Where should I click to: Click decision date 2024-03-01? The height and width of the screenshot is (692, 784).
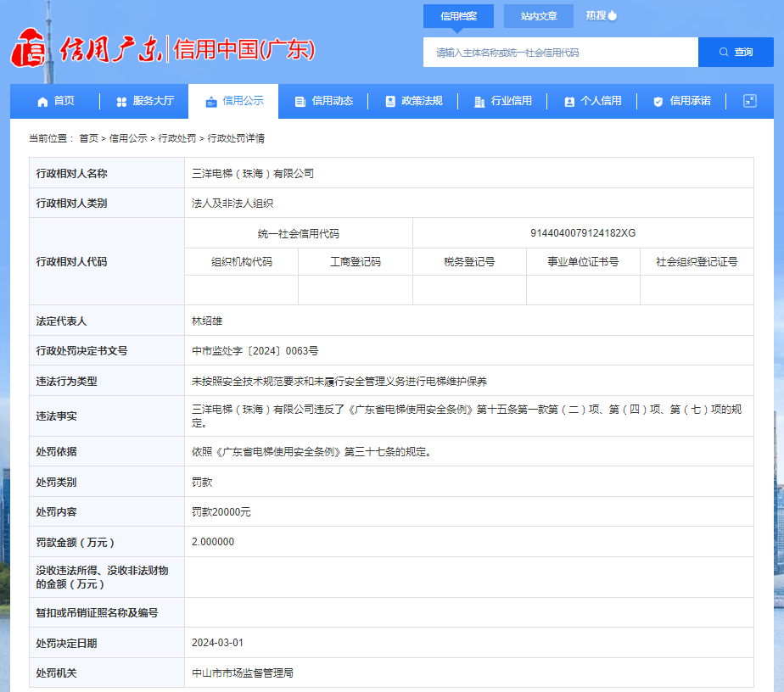point(217,643)
